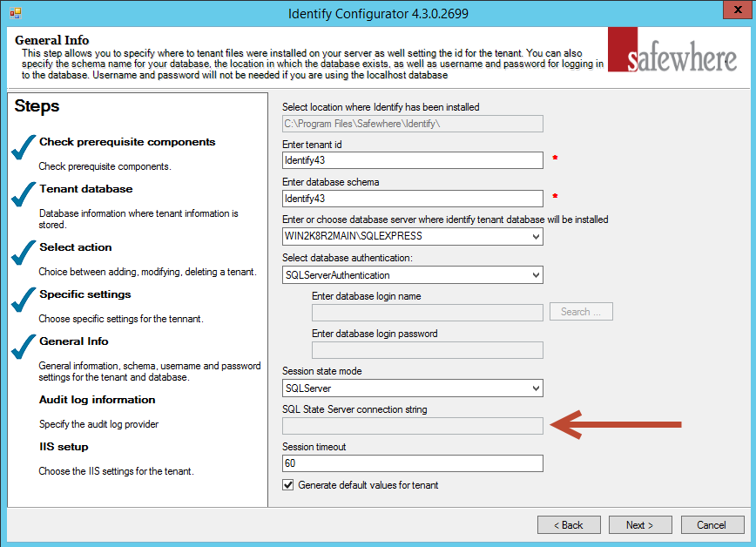
Task: Click the 'Tenant database' step heading
Action: [x=86, y=189]
